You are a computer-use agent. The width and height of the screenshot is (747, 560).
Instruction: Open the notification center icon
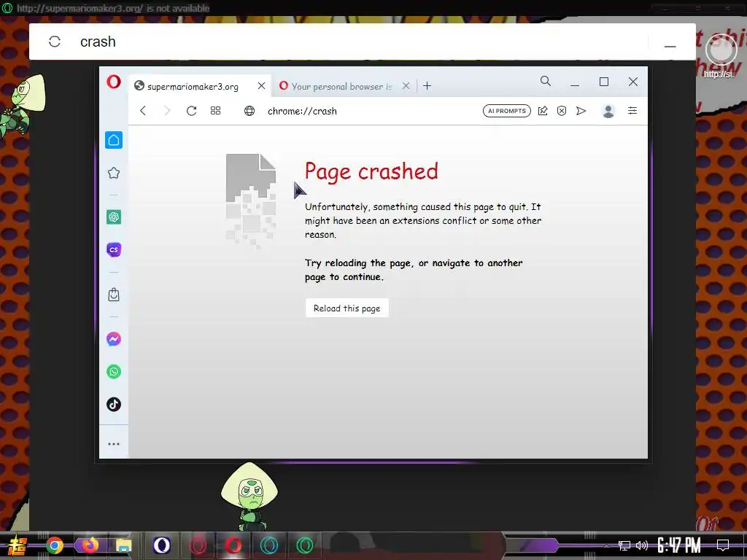pos(723,545)
